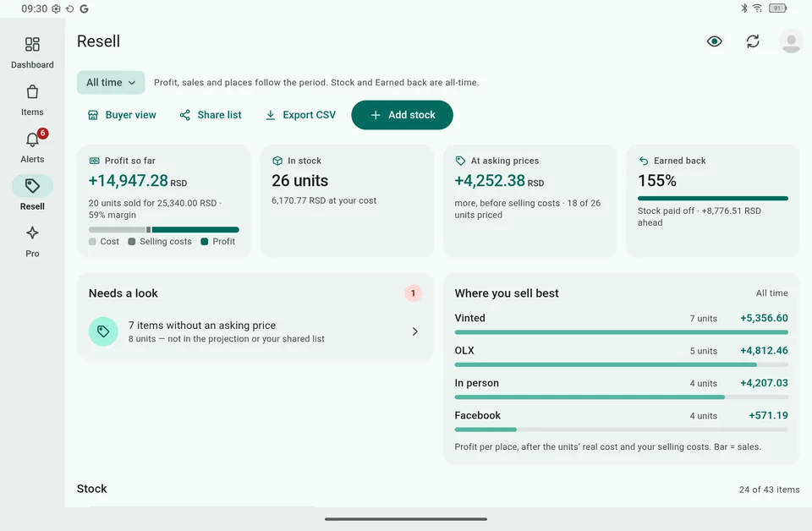Click the Google G icon in status bar
The image size is (812, 531).
pyautogui.click(x=84, y=8)
